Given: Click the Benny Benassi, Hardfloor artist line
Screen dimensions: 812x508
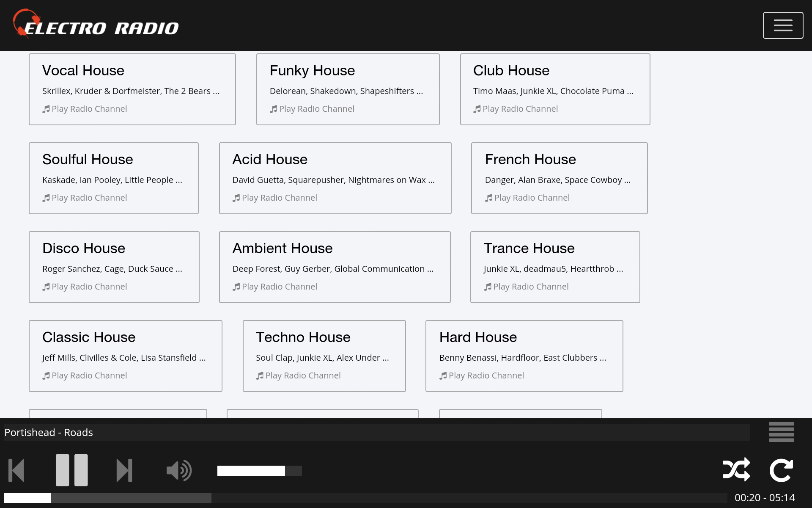Looking at the screenshot, I should tap(523, 358).
